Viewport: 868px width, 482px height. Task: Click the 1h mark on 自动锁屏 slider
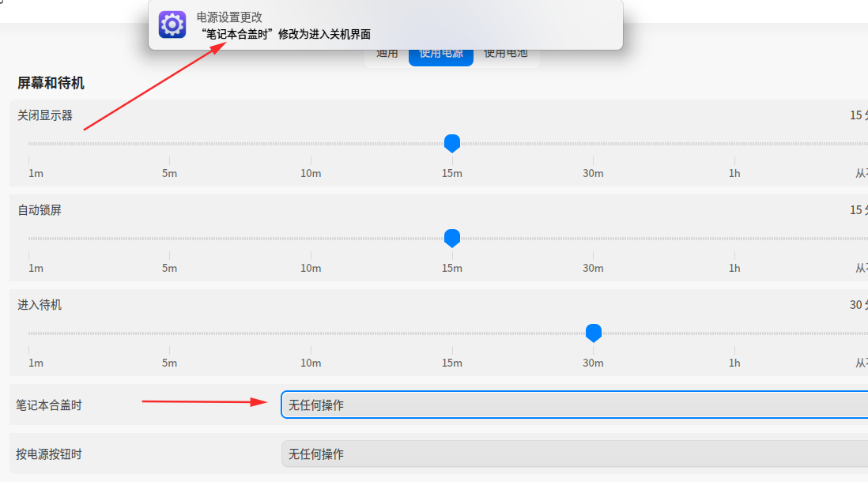(x=734, y=269)
